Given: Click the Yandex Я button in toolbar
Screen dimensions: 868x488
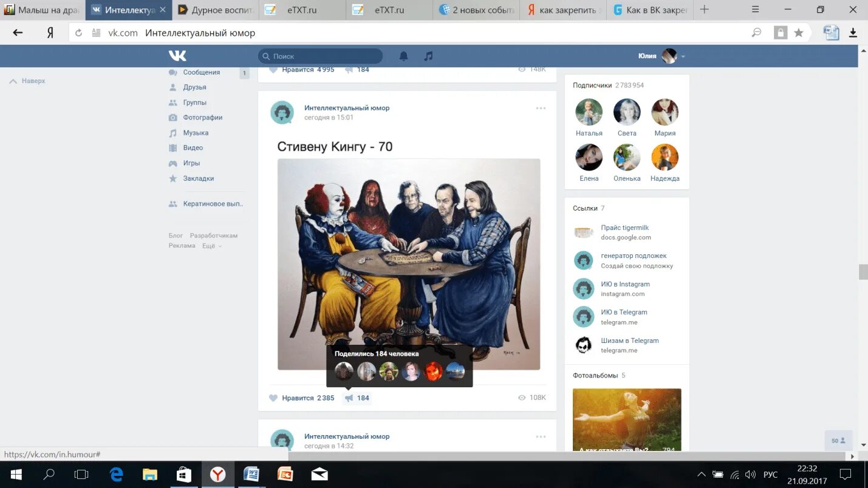Looking at the screenshot, I should coord(50,33).
